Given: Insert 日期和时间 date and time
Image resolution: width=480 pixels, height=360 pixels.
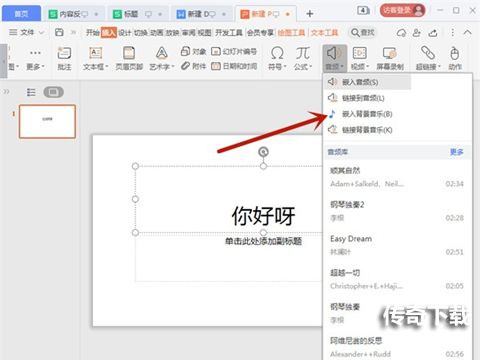Looking at the screenshot, I should (x=234, y=66).
